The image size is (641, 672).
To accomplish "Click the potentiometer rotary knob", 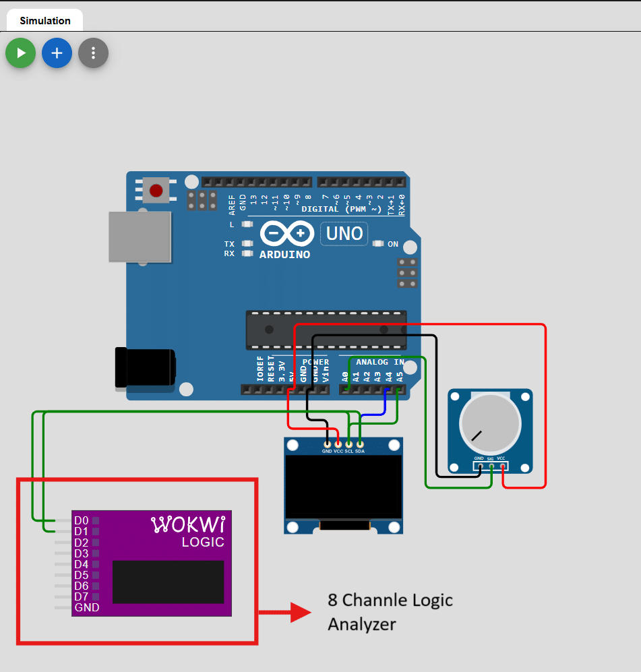I will [490, 423].
